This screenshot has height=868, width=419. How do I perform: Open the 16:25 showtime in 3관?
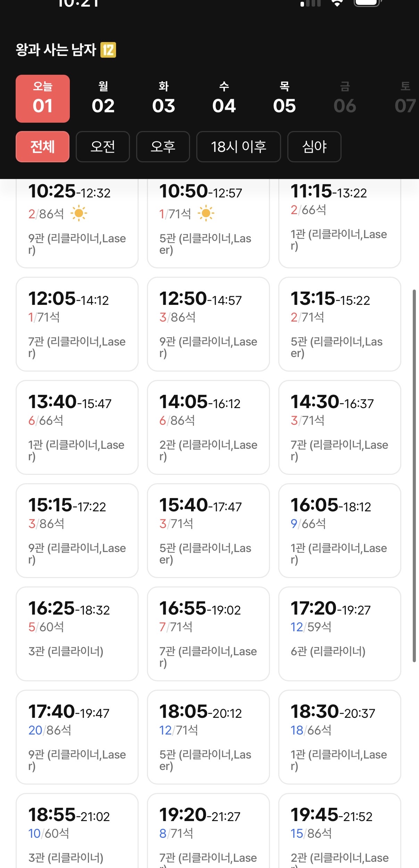point(77,634)
